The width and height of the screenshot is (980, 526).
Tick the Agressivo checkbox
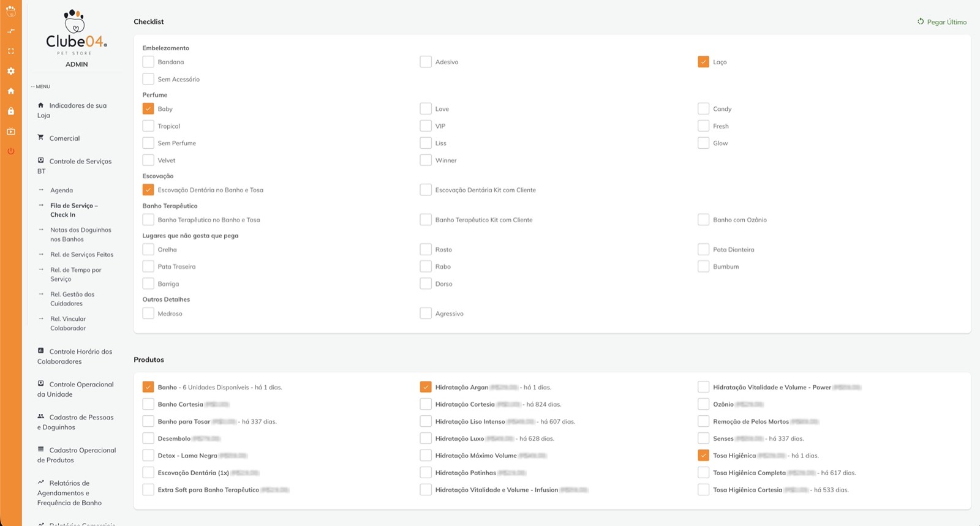pyautogui.click(x=426, y=313)
